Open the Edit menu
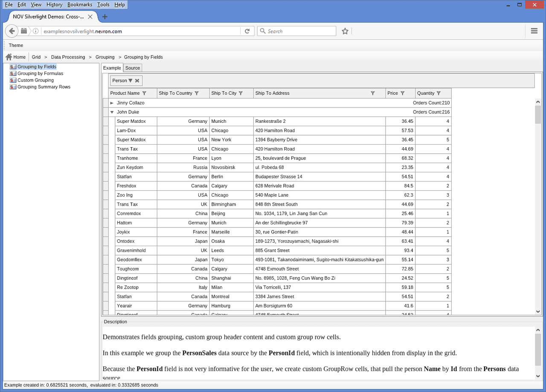Image resolution: width=546 pixels, height=392 pixels. (22, 4)
